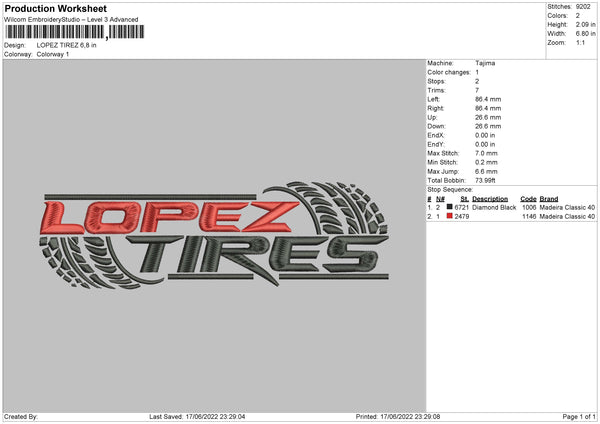Select the Max Jump value '6.6 mm'

(x=486, y=172)
